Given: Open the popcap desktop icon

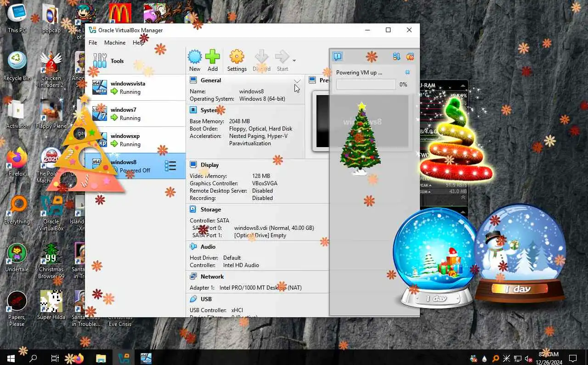Looking at the screenshot, I should pyautogui.click(x=51, y=18).
